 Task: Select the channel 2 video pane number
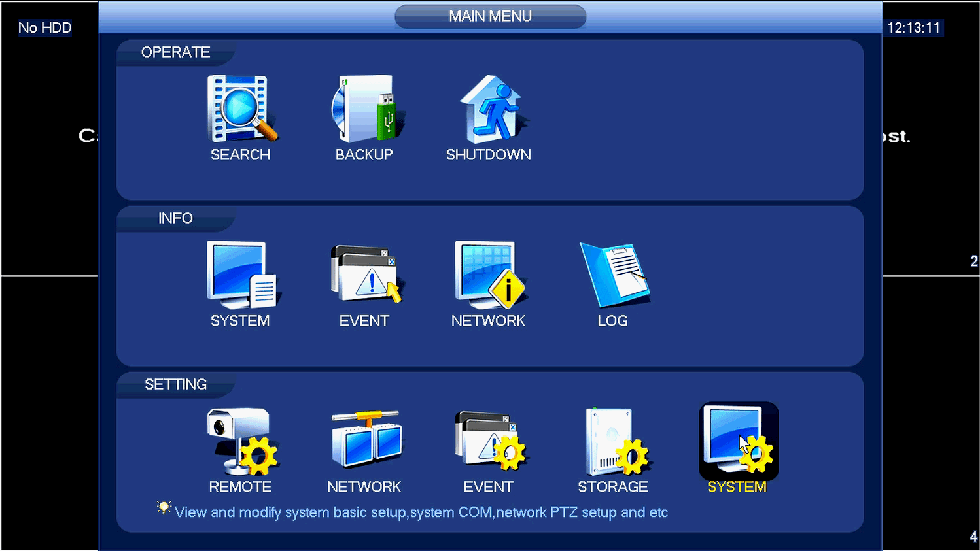(973, 261)
